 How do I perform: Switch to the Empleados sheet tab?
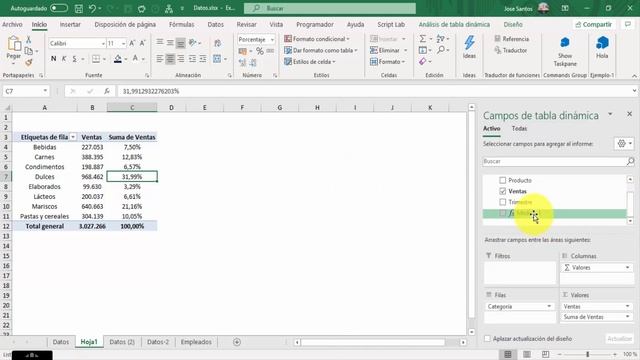[x=196, y=342]
